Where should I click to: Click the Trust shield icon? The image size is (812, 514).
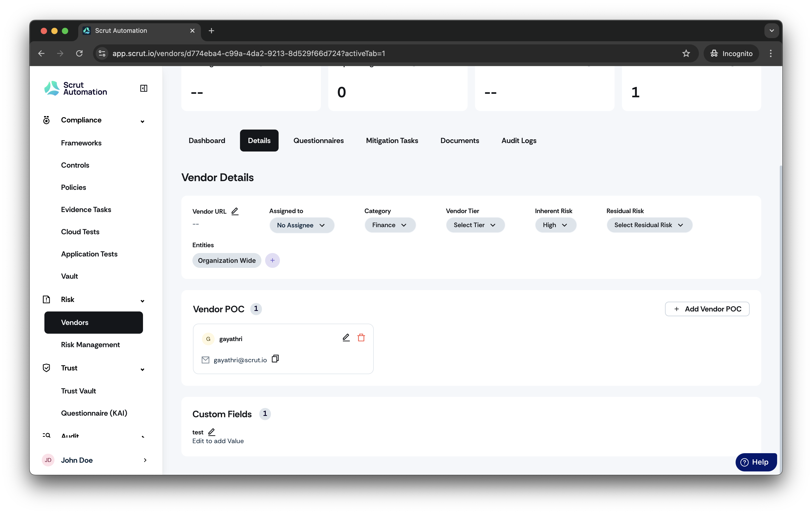47,368
